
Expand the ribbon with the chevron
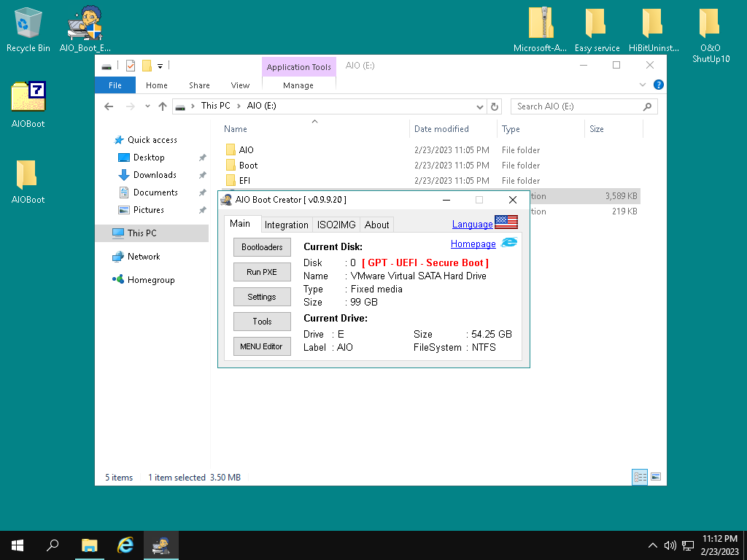point(643,85)
